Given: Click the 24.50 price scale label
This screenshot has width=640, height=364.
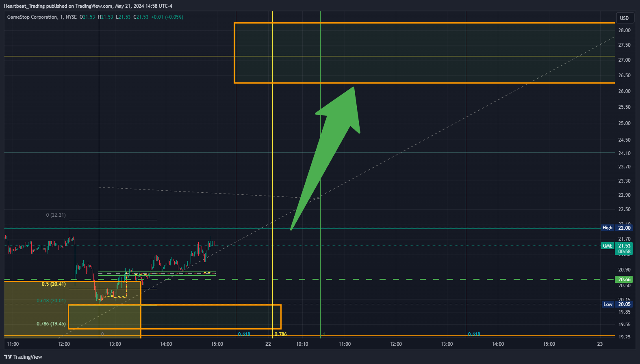Looking at the screenshot, I should point(624,140).
